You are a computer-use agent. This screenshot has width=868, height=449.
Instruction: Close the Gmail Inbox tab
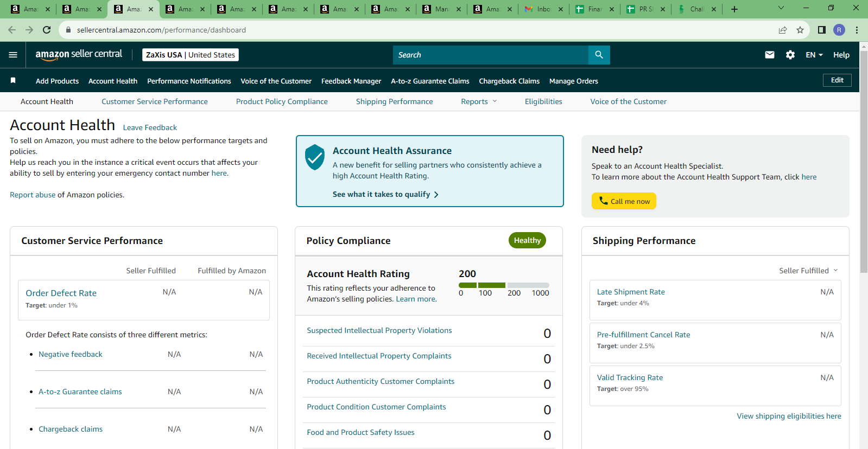tap(561, 9)
